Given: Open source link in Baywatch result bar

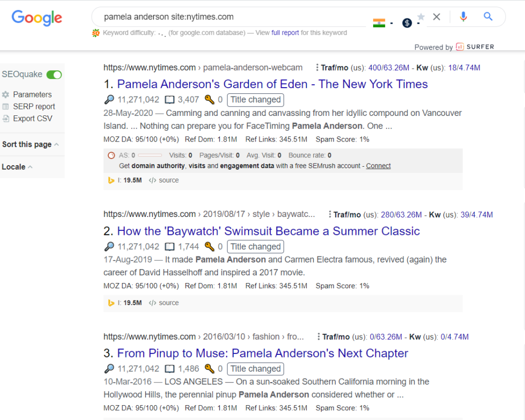Looking at the screenshot, I should [164, 303].
